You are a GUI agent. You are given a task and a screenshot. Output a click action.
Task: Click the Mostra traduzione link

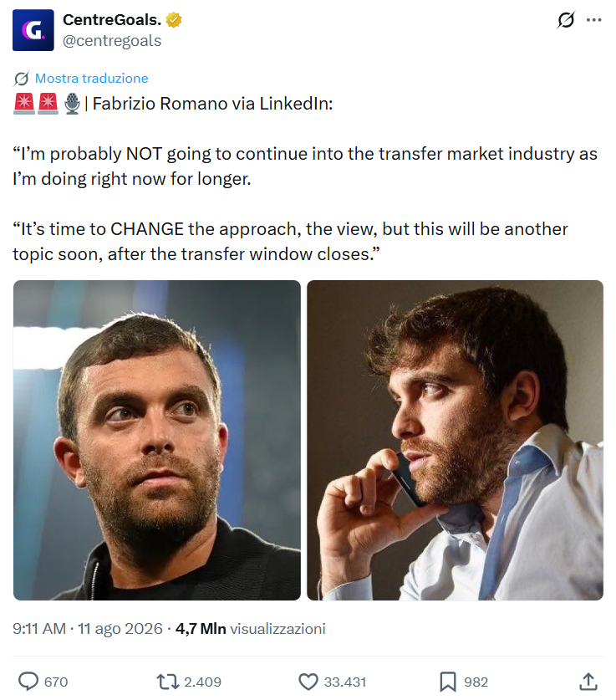pos(91,78)
